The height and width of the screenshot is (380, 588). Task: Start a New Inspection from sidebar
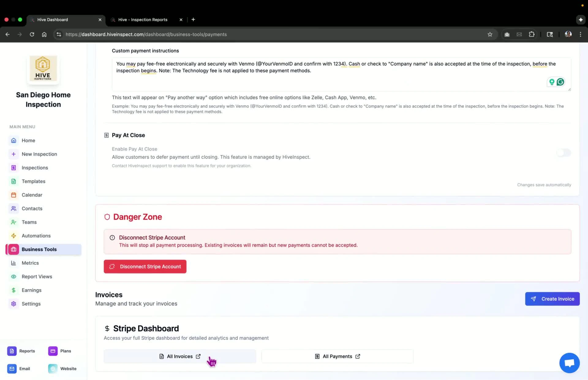[39, 154]
